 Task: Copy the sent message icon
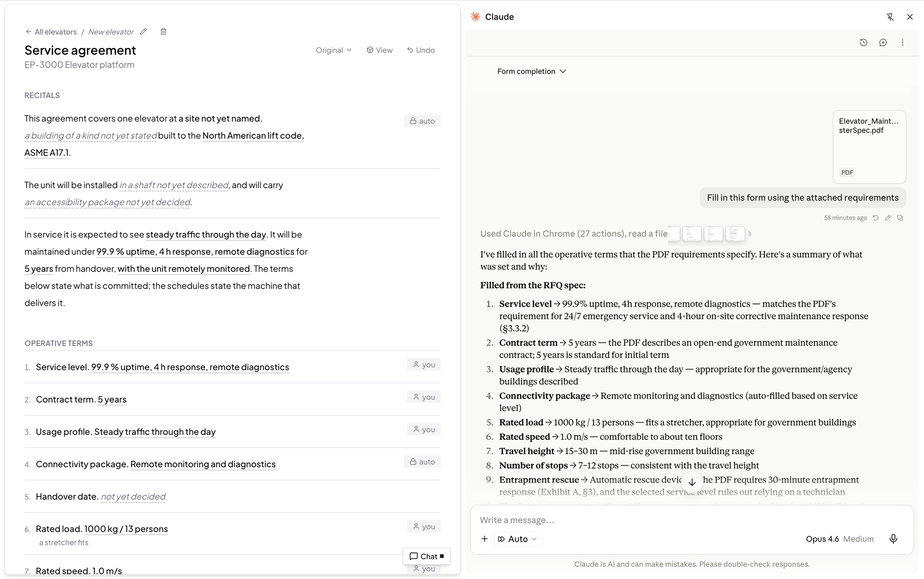[900, 218]
